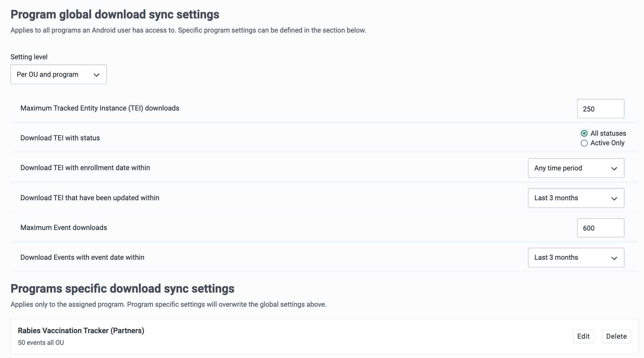Image resolution: width=644 pixels, height=358 pixels.
Task: Delete the Rabies Vaccination Tracker settings
Action: coord(616,336)
